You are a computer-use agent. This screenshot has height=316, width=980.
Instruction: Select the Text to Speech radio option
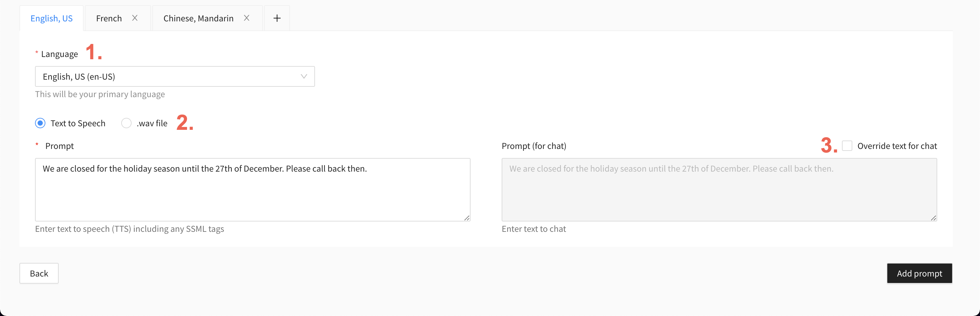(x=40, y=123)
